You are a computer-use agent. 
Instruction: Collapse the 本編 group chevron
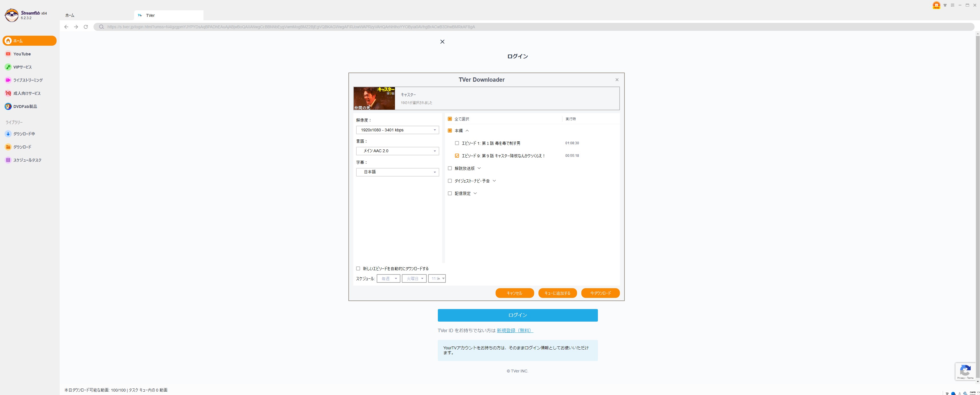467,131
